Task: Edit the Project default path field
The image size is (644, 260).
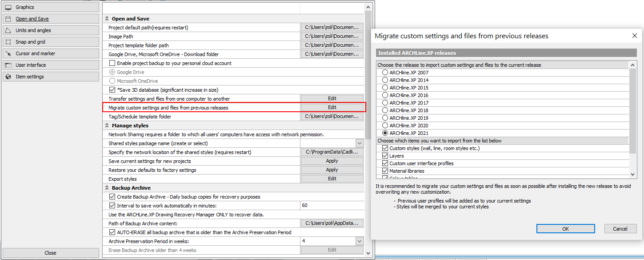Action: (x=332, y=28)
